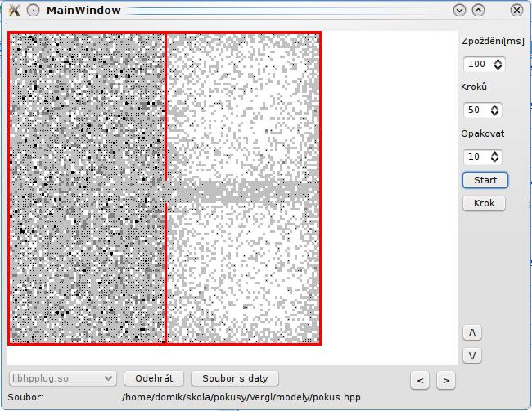Maximize window with the up chevron button
This screenshot has width=532, height=411.
[x=478, y=10]
